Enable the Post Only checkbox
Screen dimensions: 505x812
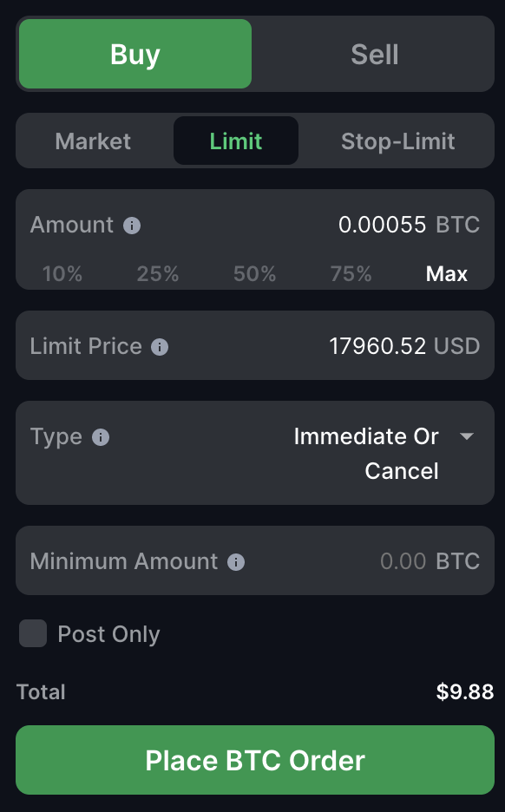[33, 633]
